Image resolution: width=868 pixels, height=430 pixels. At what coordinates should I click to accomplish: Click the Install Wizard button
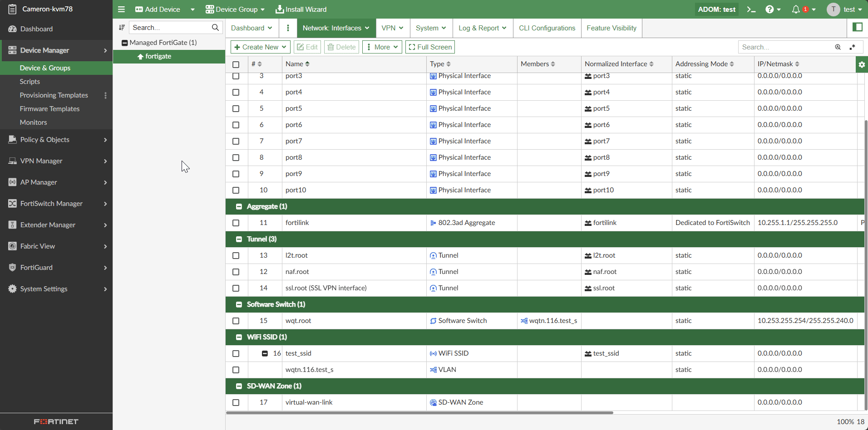301,10
